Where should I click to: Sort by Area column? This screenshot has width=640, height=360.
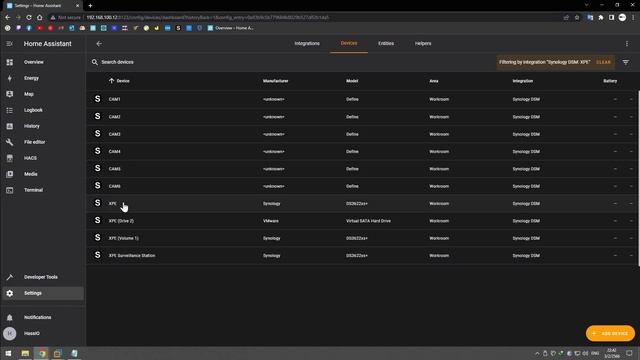coord(433,81)
